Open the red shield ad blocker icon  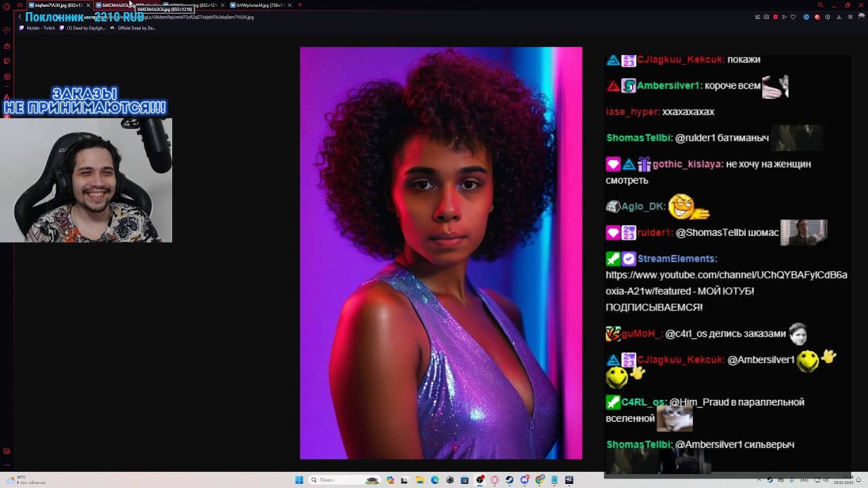pos(776,17)
